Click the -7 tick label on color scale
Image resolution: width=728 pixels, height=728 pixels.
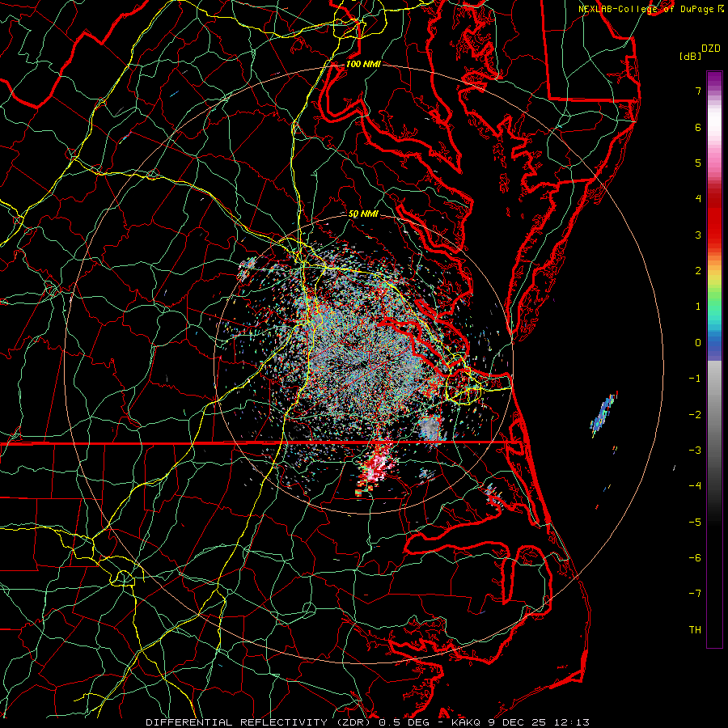point(695,594)
